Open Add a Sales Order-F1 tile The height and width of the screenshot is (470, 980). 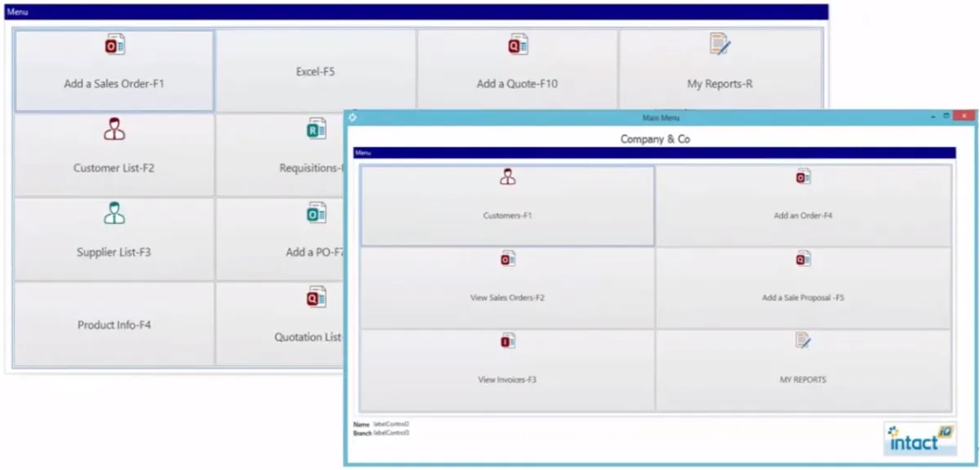[114, 71]
